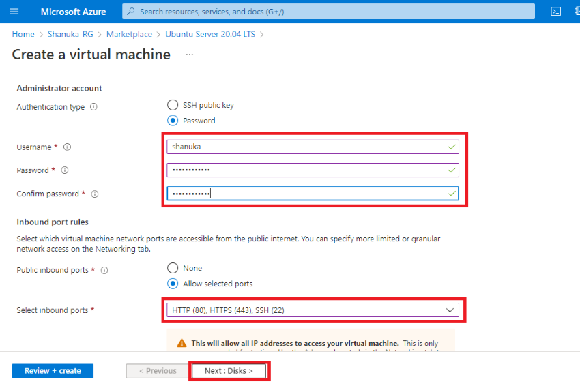Choose Allow selected ports option
This screenshot has width=580, height=392.
pos(173,284)
